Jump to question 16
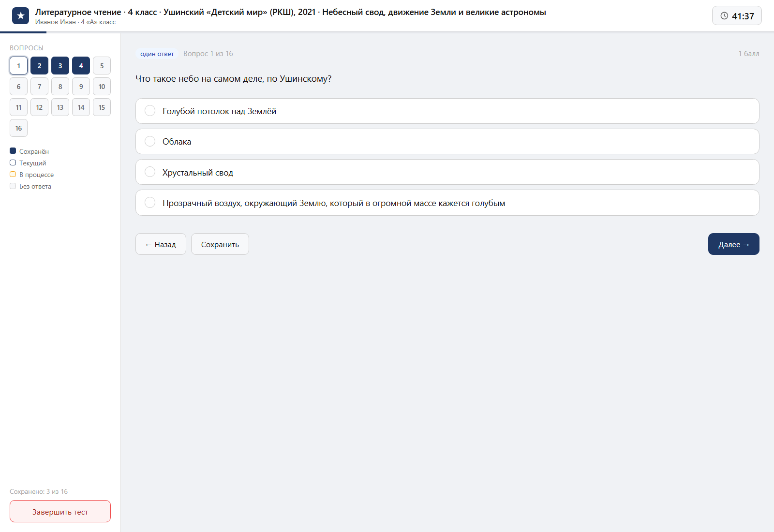This screenshot has height=532, width=774. [x=18, y=128]
